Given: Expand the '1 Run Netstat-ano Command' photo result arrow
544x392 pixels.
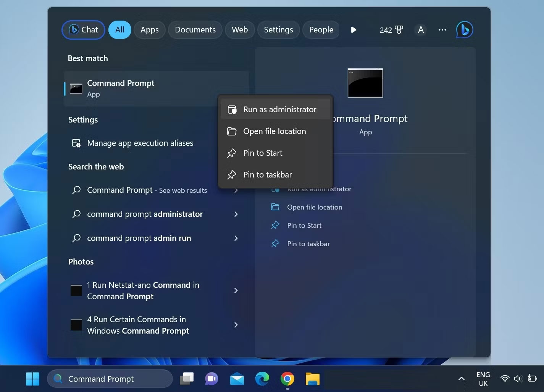Looking at the screenshot, I should coord(236,290).
